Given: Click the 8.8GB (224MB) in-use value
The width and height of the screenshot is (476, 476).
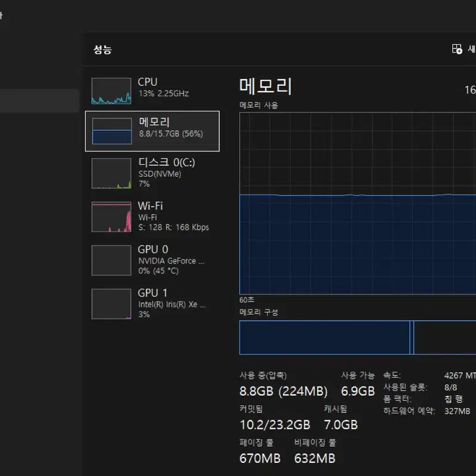Looking at the screenshot, I should click(284, 391).
